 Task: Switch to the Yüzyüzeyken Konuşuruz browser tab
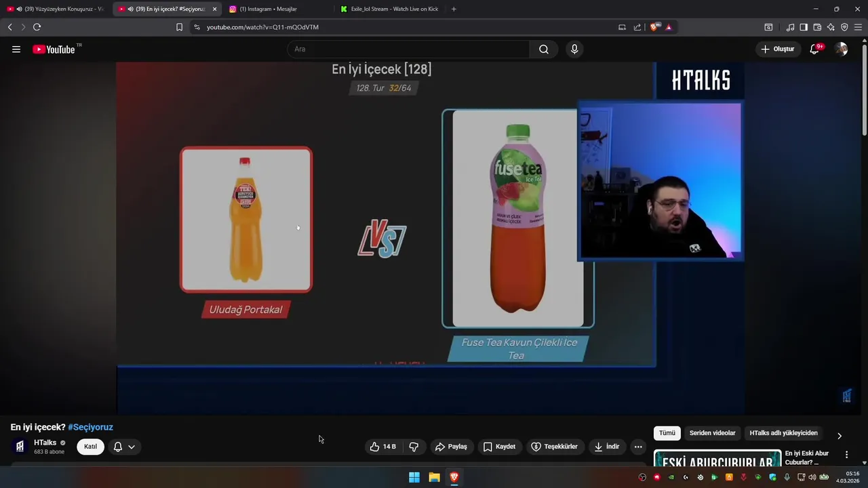56,9
